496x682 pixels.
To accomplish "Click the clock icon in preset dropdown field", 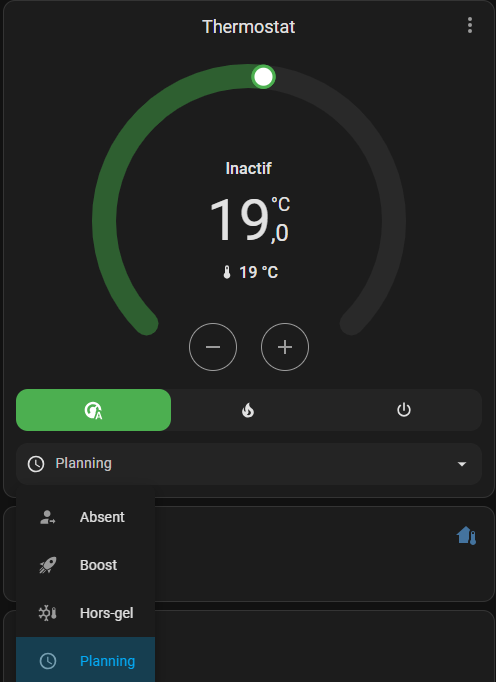I will tap(36, 464).
